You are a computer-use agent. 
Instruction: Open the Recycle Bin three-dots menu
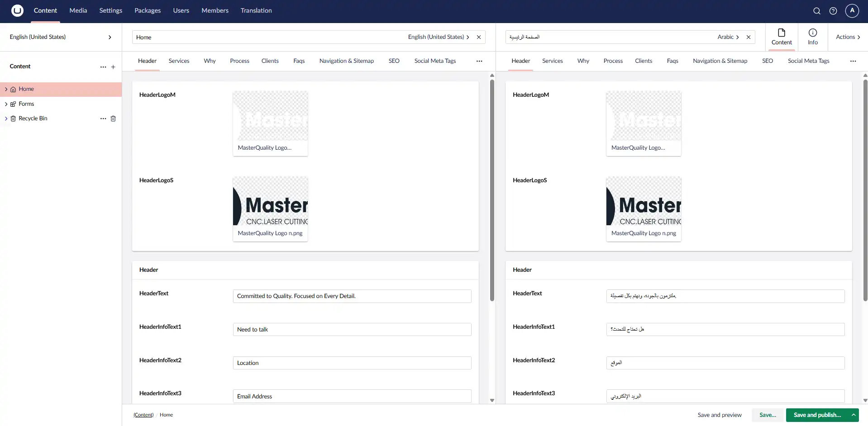coord(103,118)
